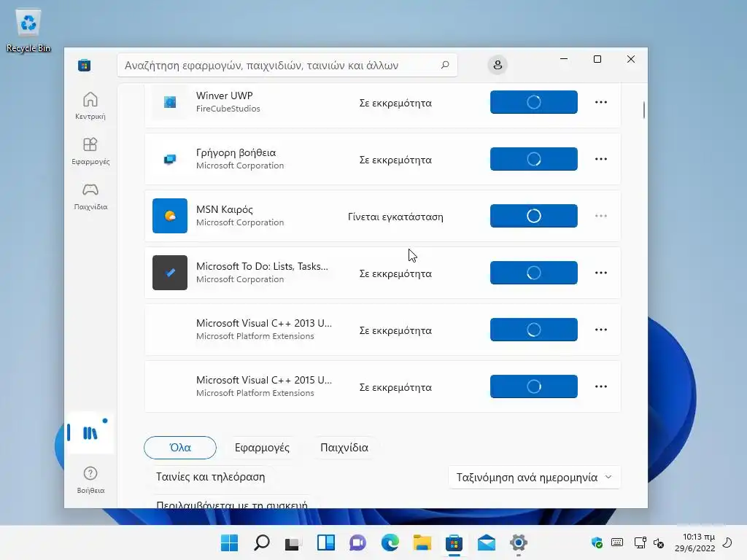Open Task View on the taskbar
This screenshot has height=560, width=747.
(293, 542)
